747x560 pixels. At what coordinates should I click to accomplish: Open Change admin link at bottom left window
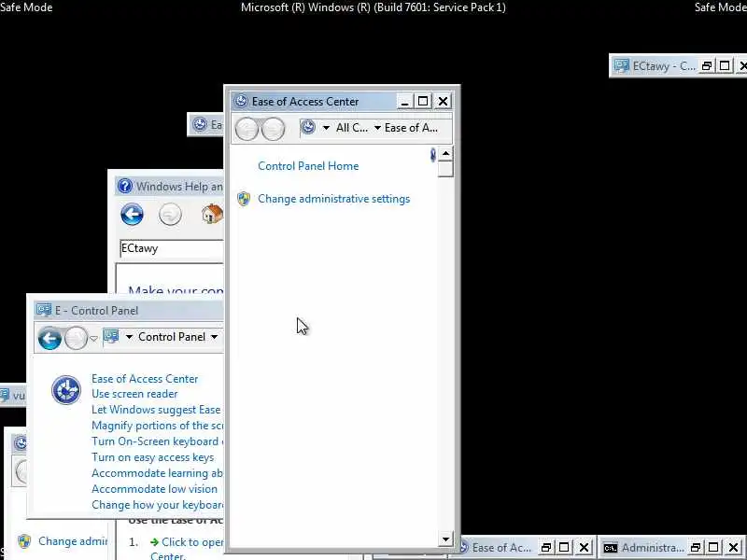[73, 541]
